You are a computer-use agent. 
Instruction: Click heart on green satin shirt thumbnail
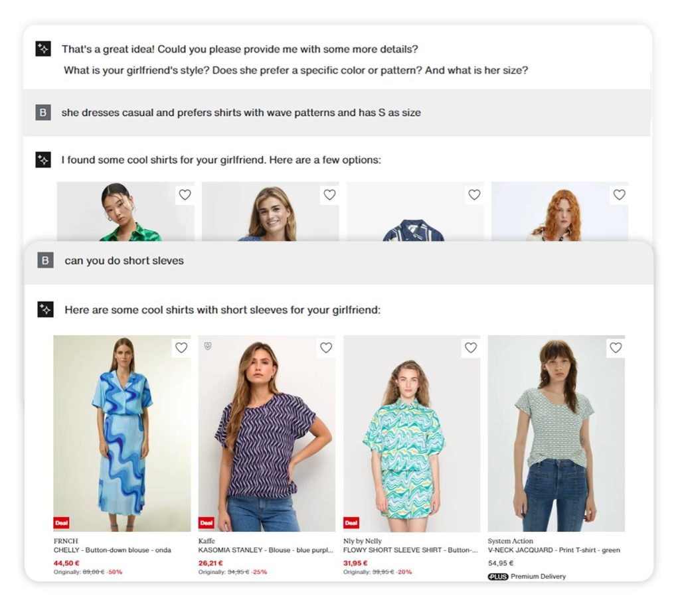point(185,195)
